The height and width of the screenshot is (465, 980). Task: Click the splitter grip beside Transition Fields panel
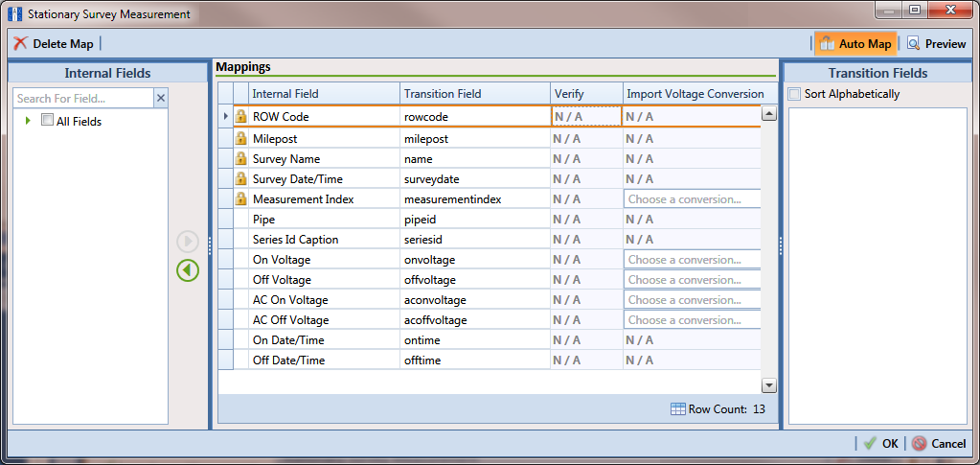click(x=780, y=246)
